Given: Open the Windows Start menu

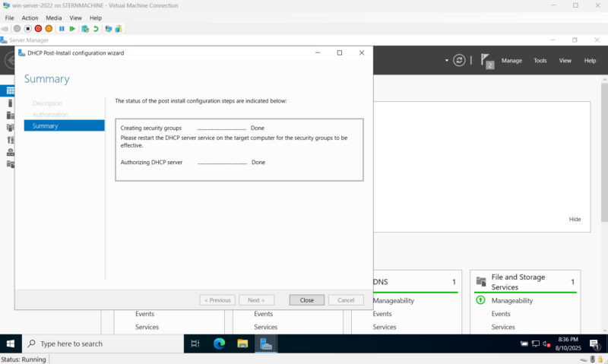Looking at the screenshot, I should 11,343.
